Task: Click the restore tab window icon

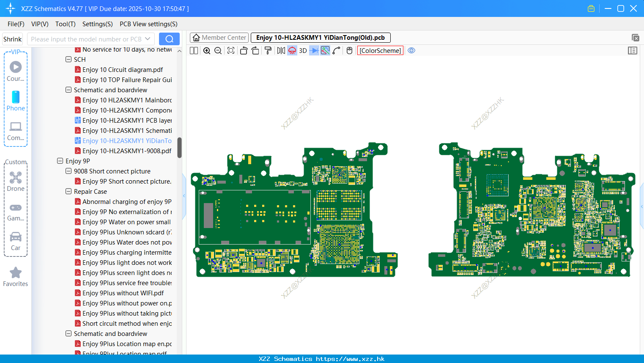Action: 635,38
